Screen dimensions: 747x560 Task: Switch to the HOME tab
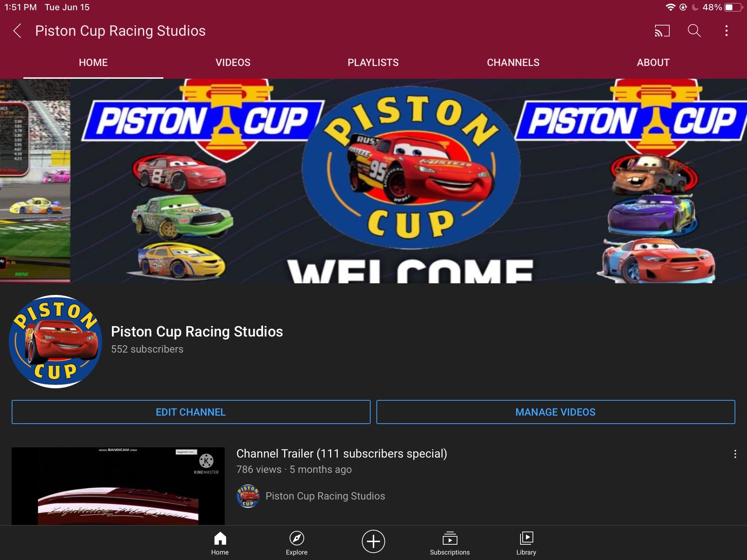point(93,62)
